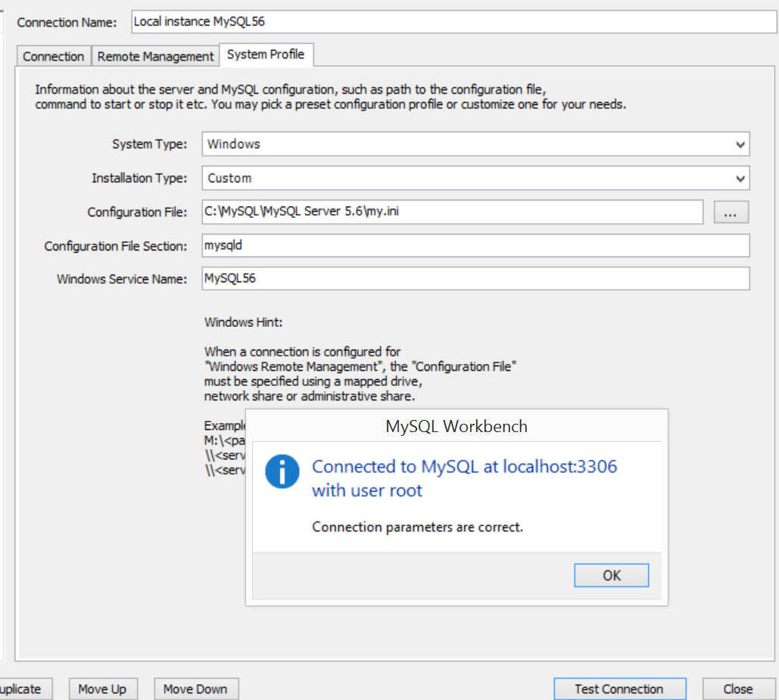Click the Move Down button
The width and height of the screenshot is (779, 700).
coord(196,689)
